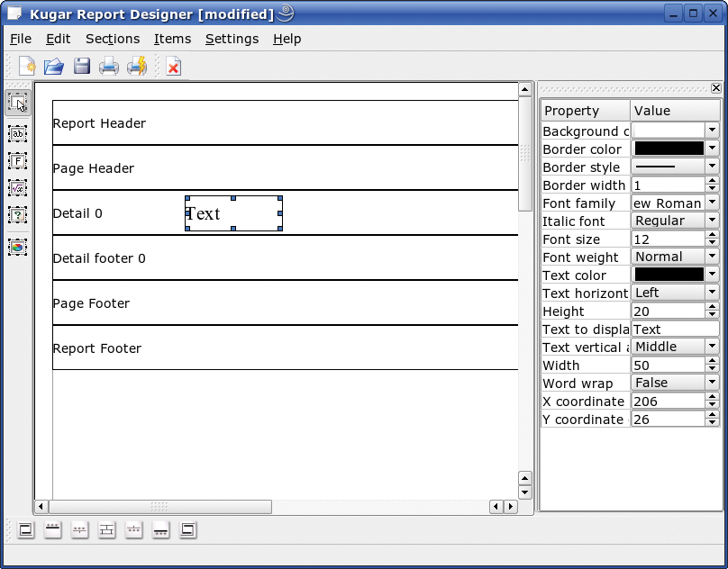Select the pointer selection tool
Viewport: 728px width, 569px height.
point(18,103)
